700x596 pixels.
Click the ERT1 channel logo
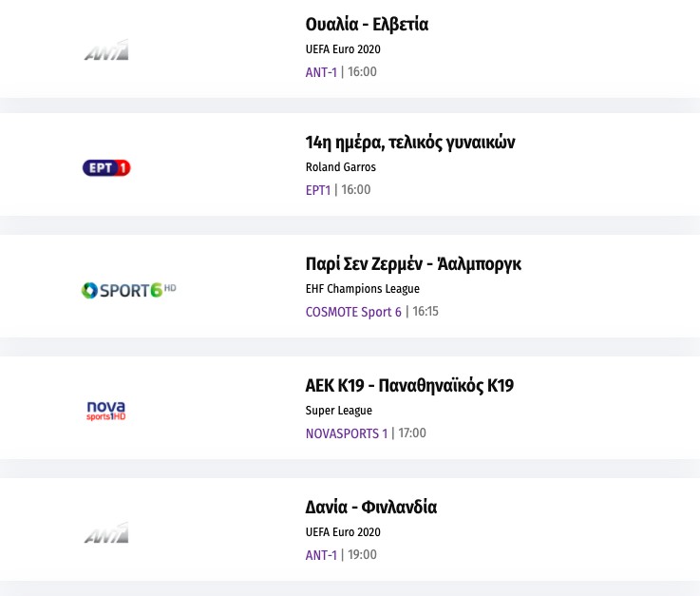[105, 168]
